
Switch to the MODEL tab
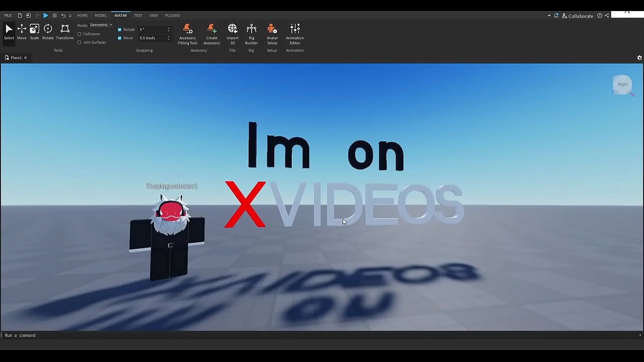[101, 16]
